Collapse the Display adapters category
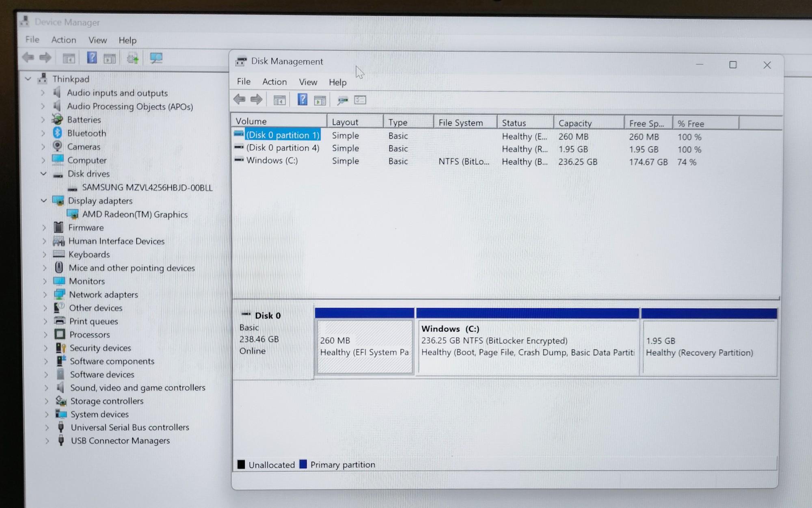The width and height of the screenshot is (812, 508). [x=43, y=200]
